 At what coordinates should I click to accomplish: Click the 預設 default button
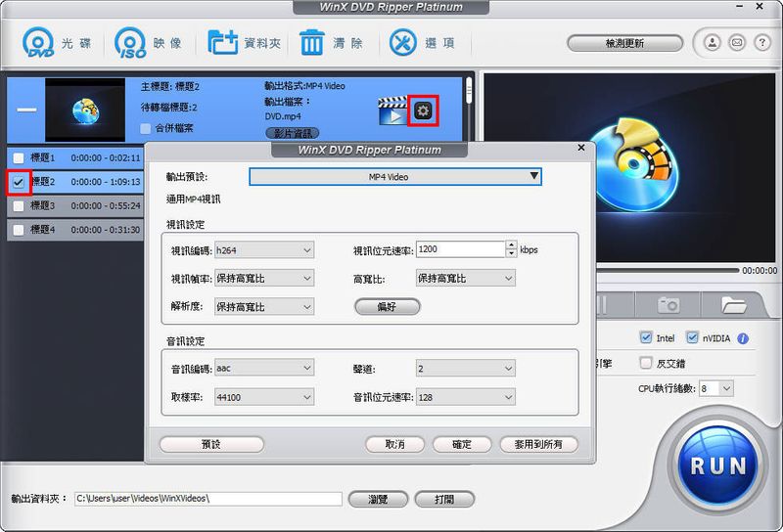point(211,444)
